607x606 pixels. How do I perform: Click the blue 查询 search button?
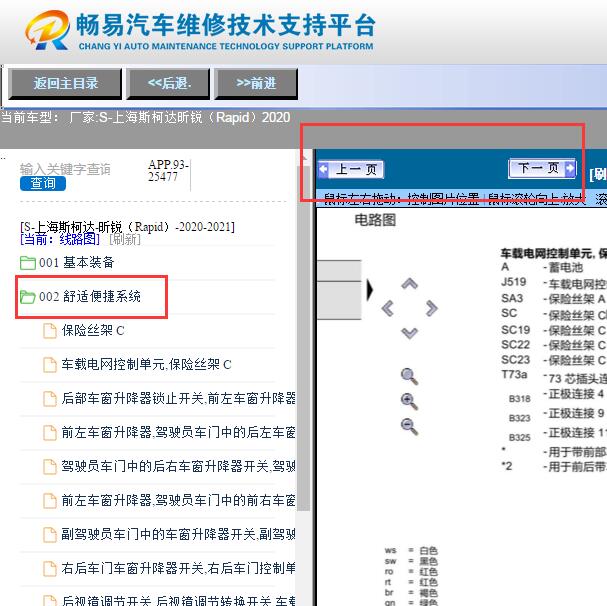pyautogui.click(x=43, y=184)
